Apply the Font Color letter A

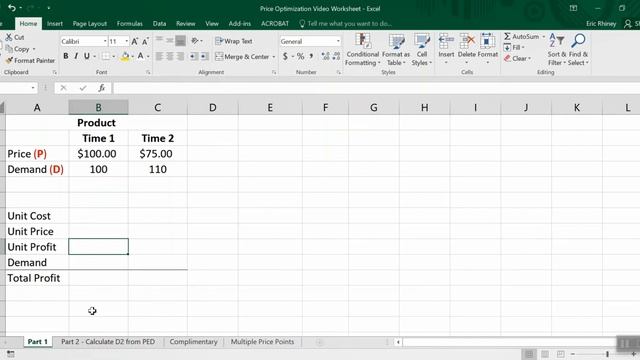pos(140,56)
